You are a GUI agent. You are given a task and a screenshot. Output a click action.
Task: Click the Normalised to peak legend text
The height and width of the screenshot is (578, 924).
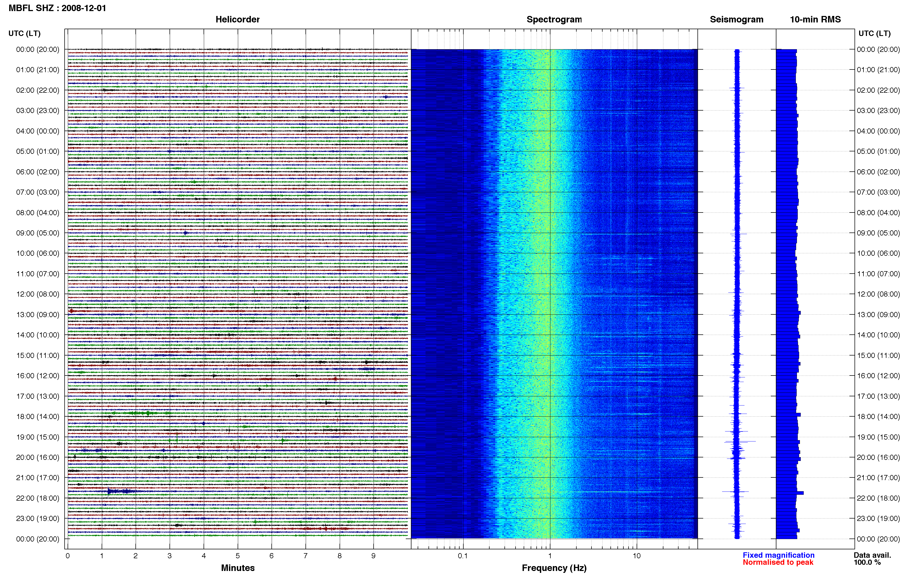pyautogui.click(x=778, y=562)
